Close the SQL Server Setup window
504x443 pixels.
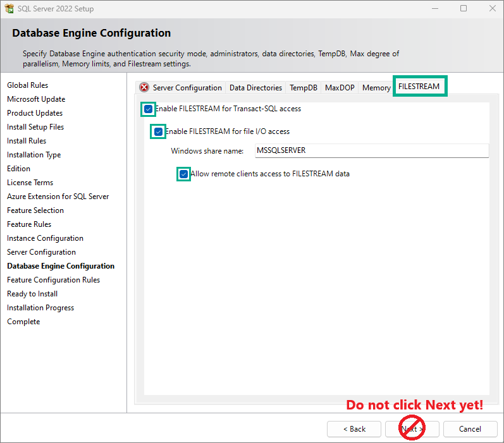point(492,8)
